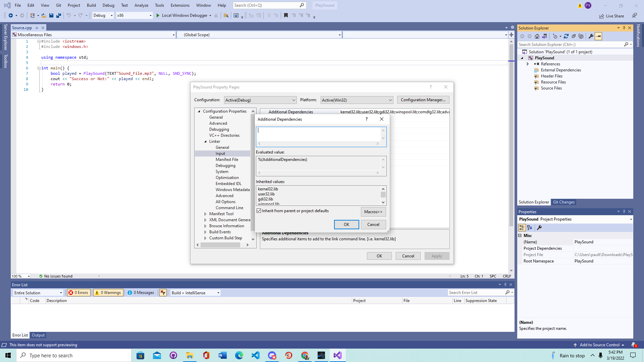Image resolution: width=644 pixels, height=362 pixels.
Task: Toggle the 0 Warnings filter
Action: pyautogui.click(x=108, y=293)
